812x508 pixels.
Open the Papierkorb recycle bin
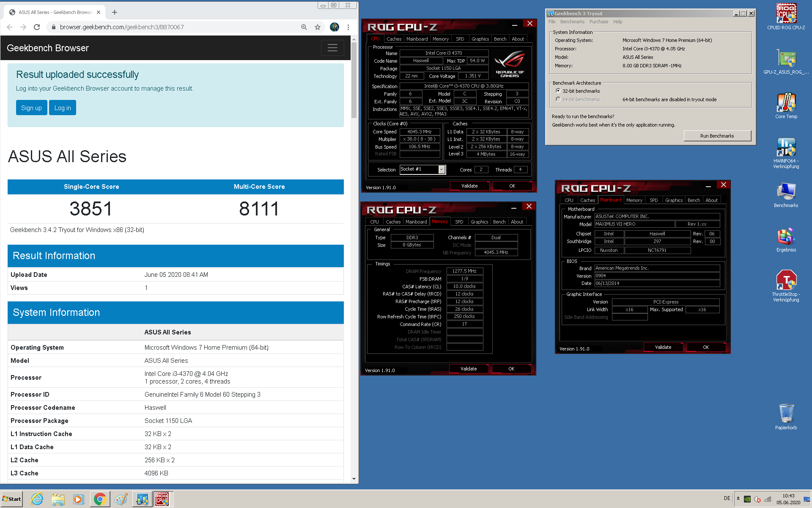[786, 417]
